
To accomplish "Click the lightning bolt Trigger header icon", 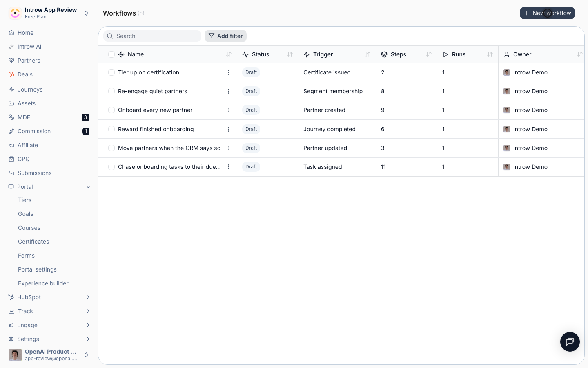I will pyautogui.click(x=307, y=54).
